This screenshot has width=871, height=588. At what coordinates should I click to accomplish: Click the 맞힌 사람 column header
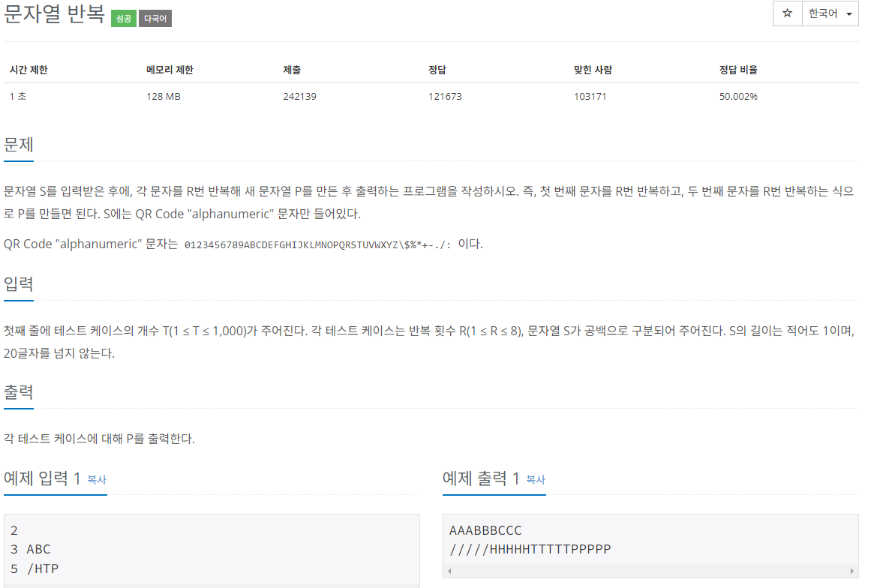(x=593, y=70)
